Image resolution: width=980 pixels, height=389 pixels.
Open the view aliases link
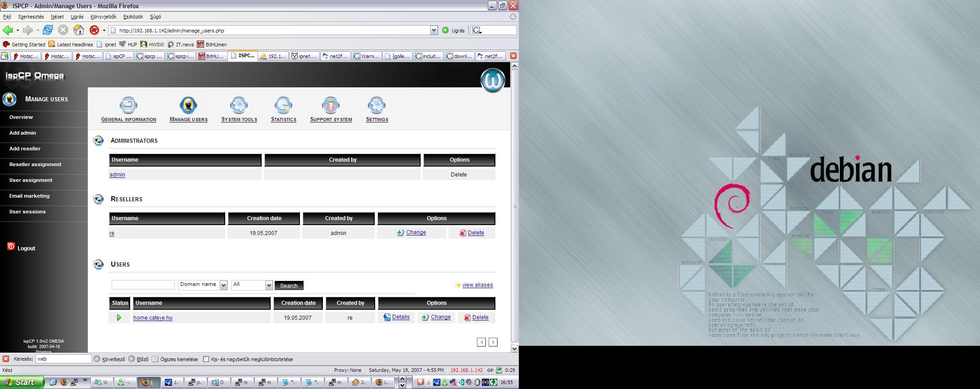point(477,285)
